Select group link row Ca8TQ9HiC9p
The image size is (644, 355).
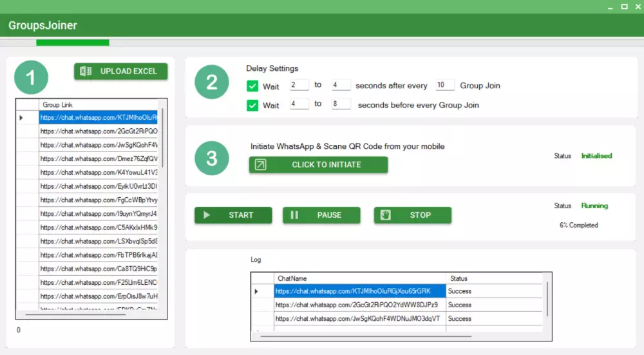98,269
